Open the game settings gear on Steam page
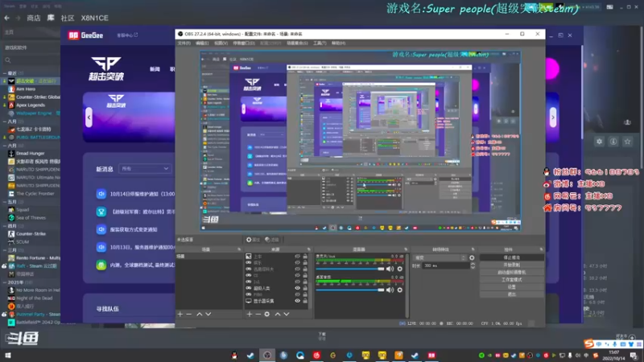Screen dimensions: 644x362 pos(599,142)
